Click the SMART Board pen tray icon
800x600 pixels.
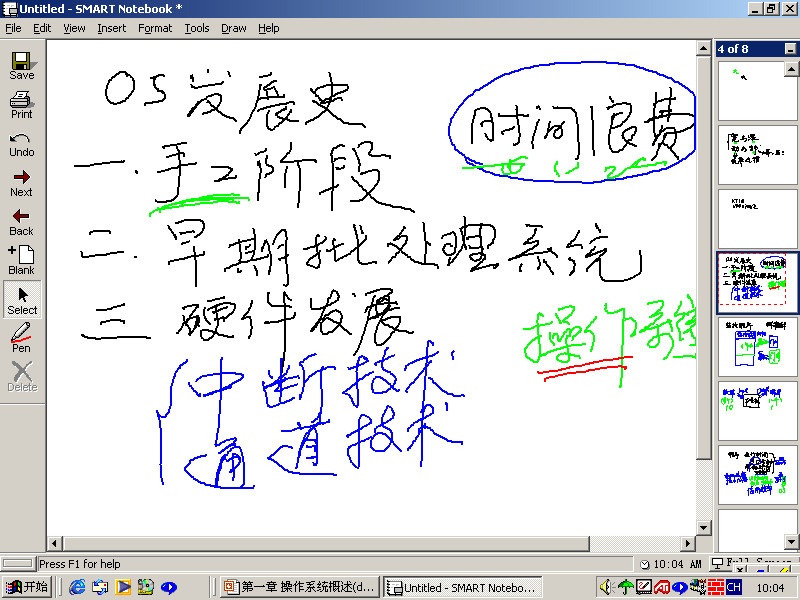643,587
